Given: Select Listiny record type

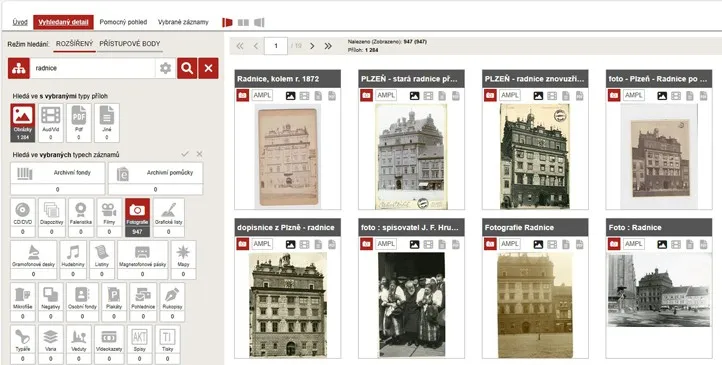Looking at the screenshot, I should 102,260.
